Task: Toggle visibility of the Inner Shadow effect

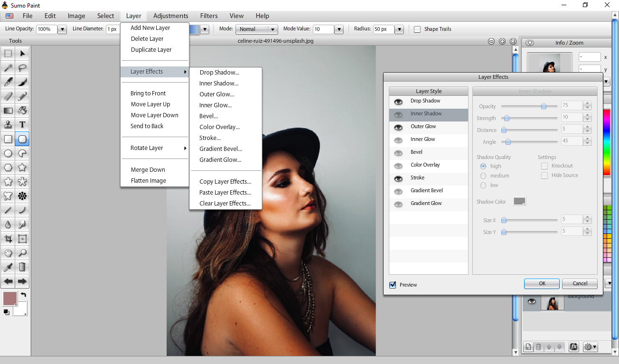Action: click(x=398, y=114)
